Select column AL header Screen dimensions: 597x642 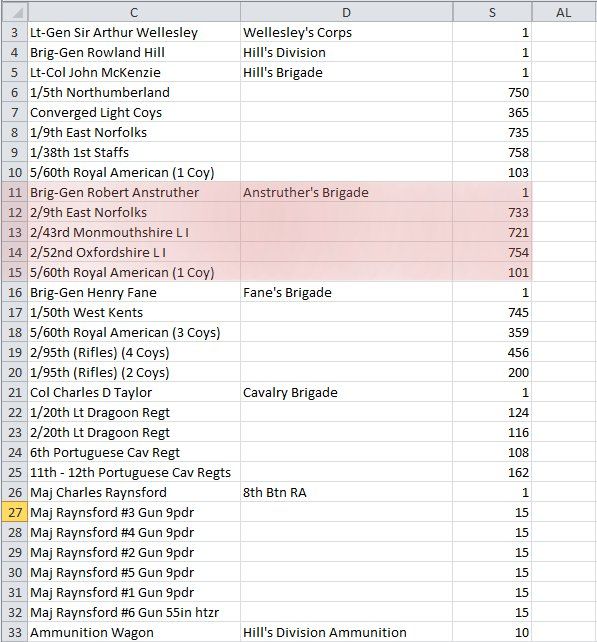564,13
